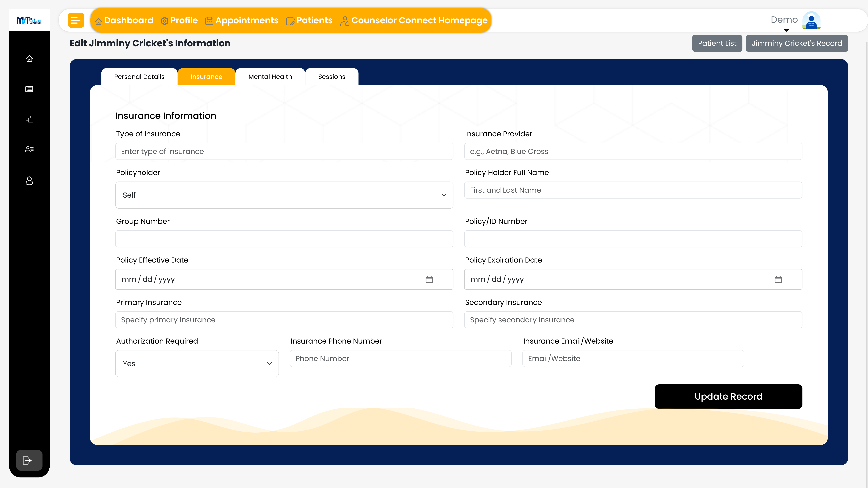
Task: Open Profile in the top navigation
Action: 179,20
